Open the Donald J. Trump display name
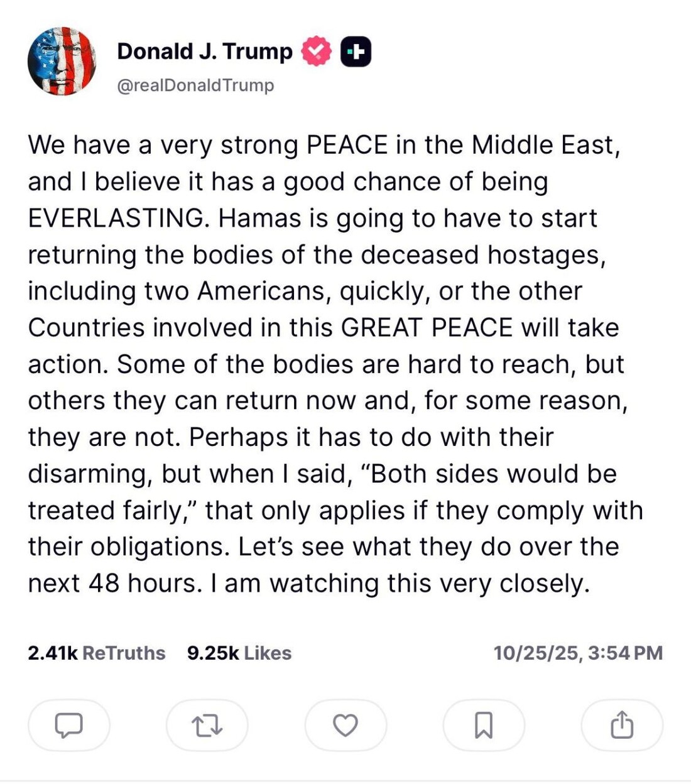The image size is (691, 784). (x=205, y=52)
